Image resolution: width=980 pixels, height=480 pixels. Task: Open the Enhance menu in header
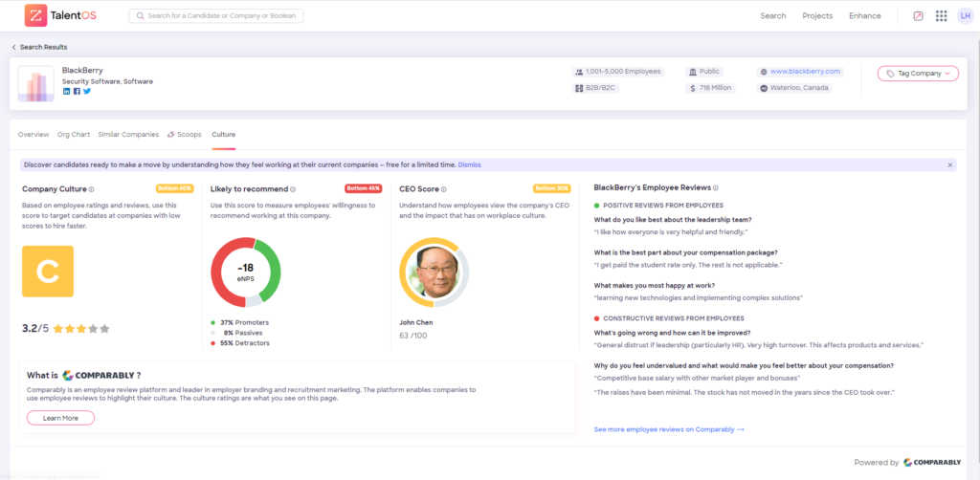click(865, 15)
